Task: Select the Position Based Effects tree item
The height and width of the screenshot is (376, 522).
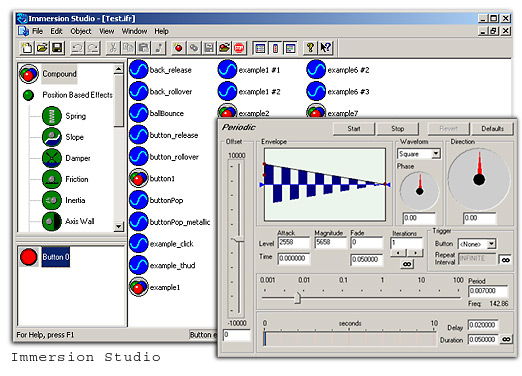Action: coord(77,95)
